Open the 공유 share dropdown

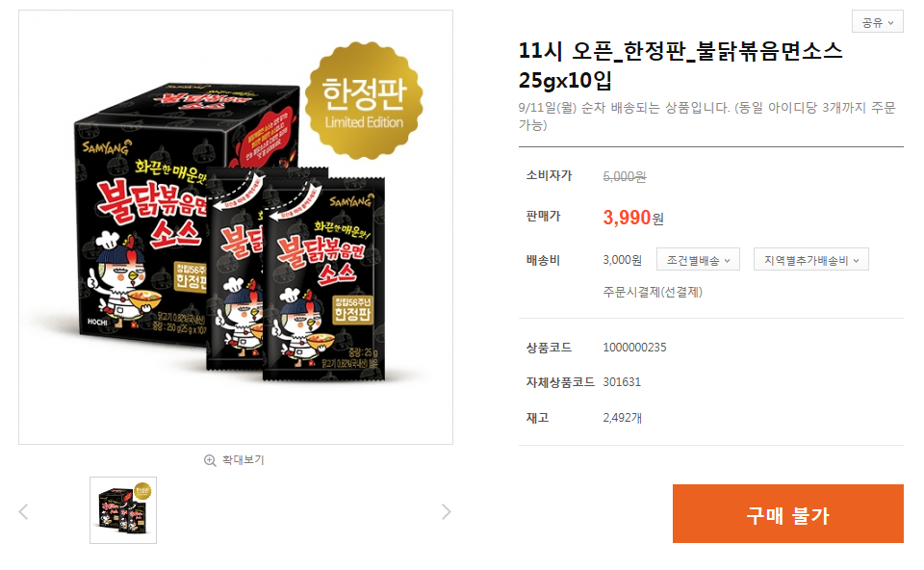pyautogui.click(x=877, y=22)
